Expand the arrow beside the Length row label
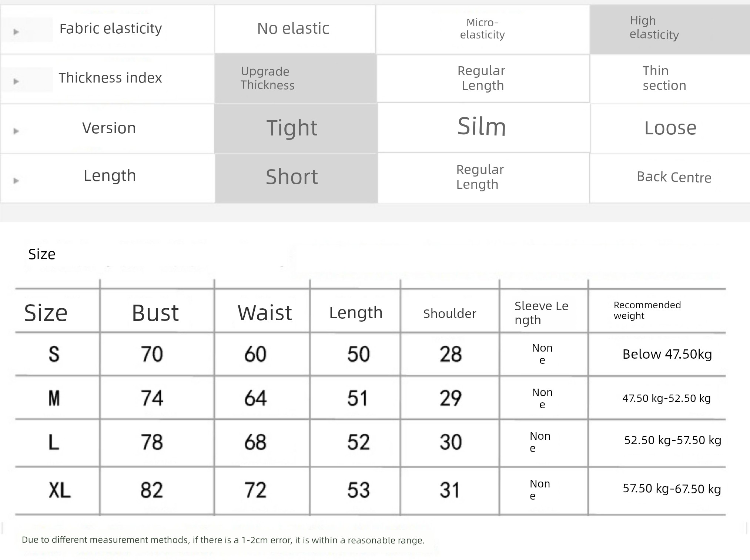This screenshot has height=560, width=750. pyautogui.click(x=16, y=181)
